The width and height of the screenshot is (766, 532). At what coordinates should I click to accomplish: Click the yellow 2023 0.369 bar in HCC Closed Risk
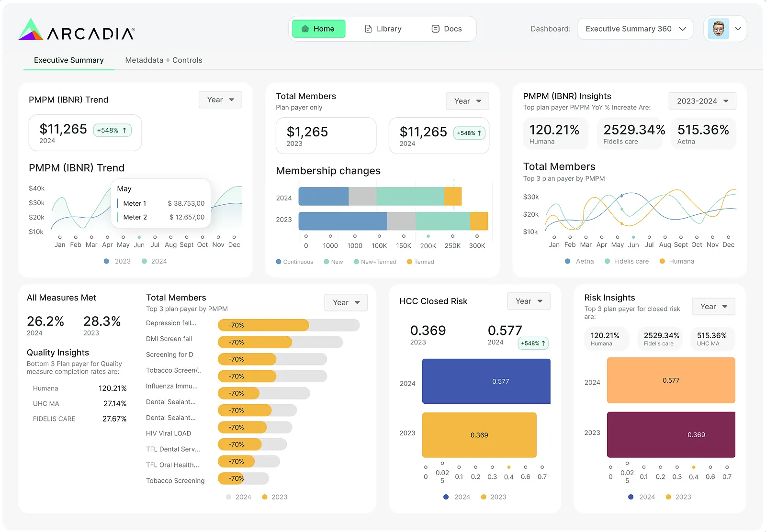tap(479, 435)
